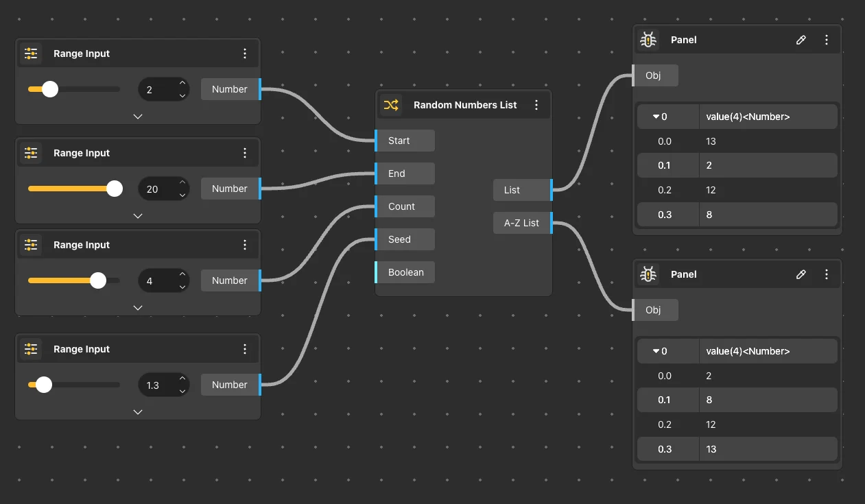
Task: Click the slider handle of the Range Input set to 4
Action: [x=98, y=280]
